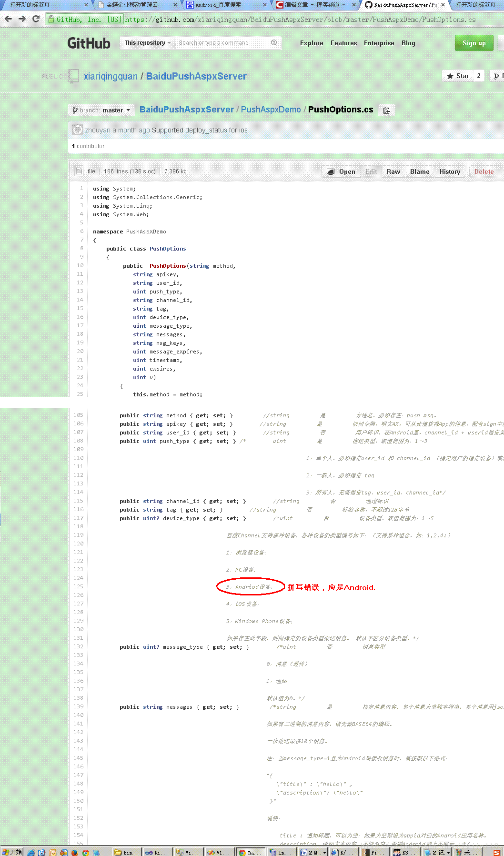Click the browser forward arrow

[22, 19]
